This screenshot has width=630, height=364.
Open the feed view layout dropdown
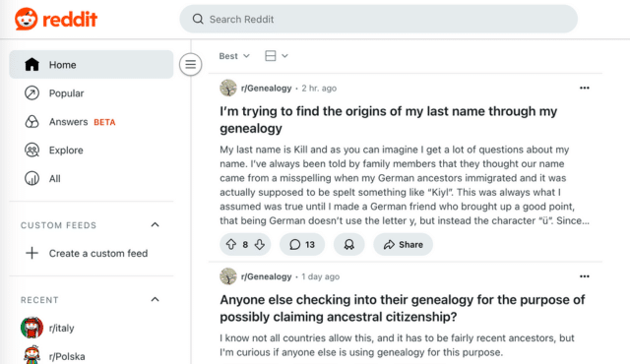coord(277,56)
